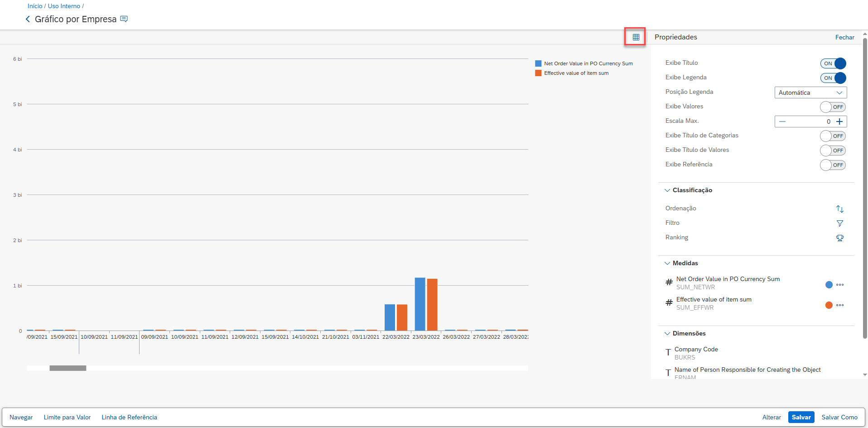Increase Escala Max. with the plus button

click(839, 122)
